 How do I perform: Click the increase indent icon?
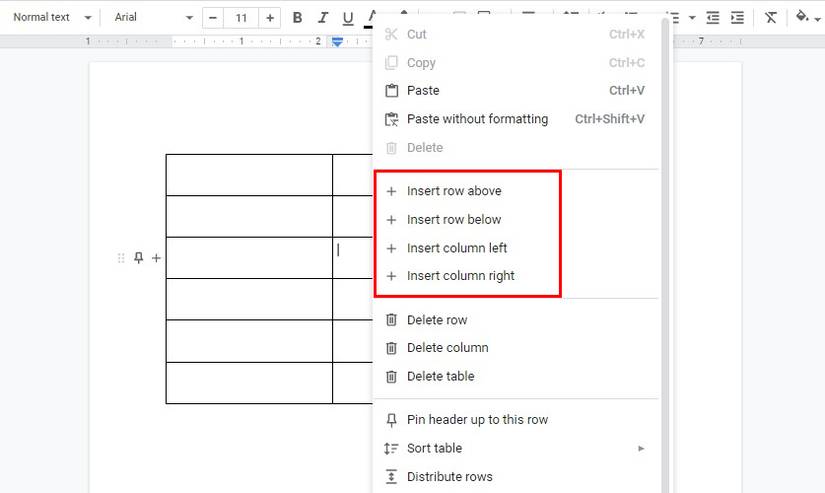tap(737, 18)
